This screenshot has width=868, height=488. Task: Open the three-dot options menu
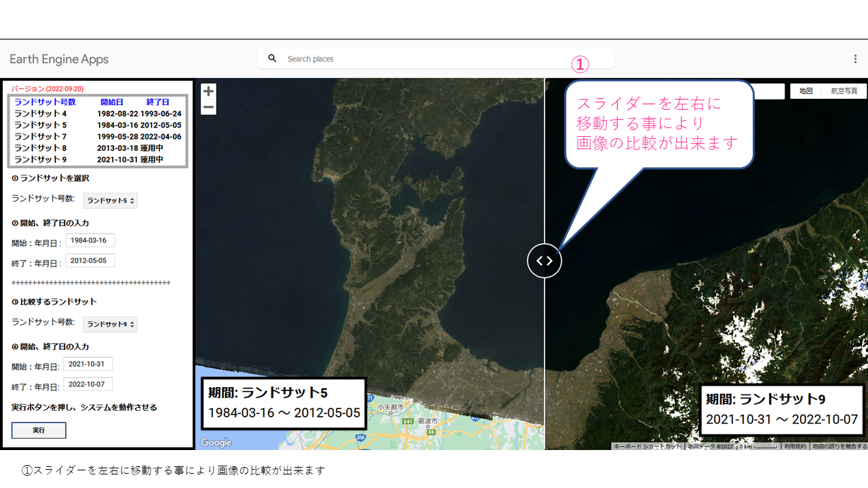pos(855,59)
